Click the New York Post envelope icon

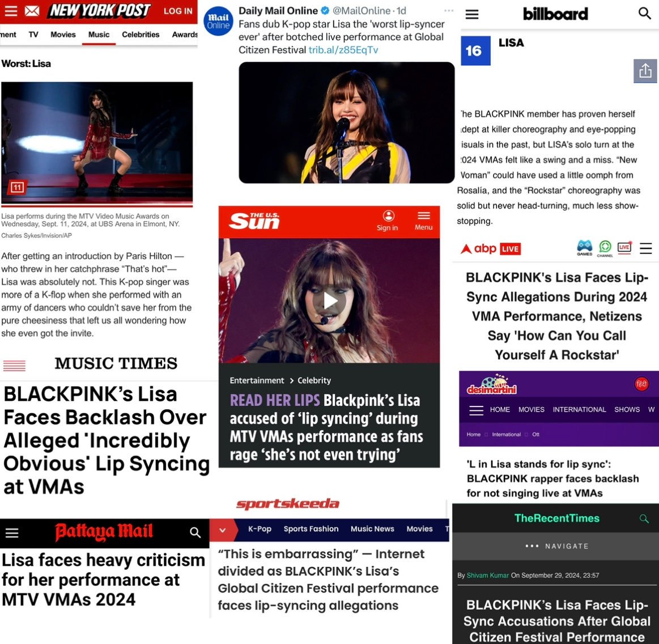click(x=32, y=11)
